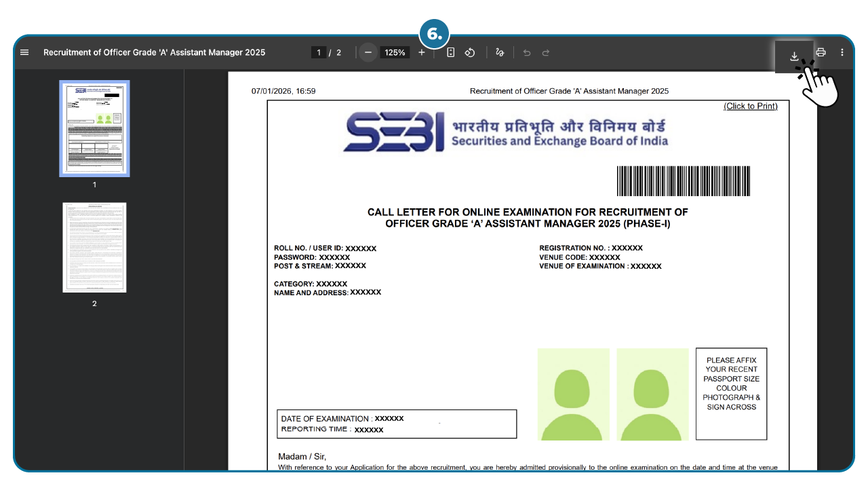Activate fit-to-page view mode
The height and width of the screenshot is (488, 868).
pos(451,52)
